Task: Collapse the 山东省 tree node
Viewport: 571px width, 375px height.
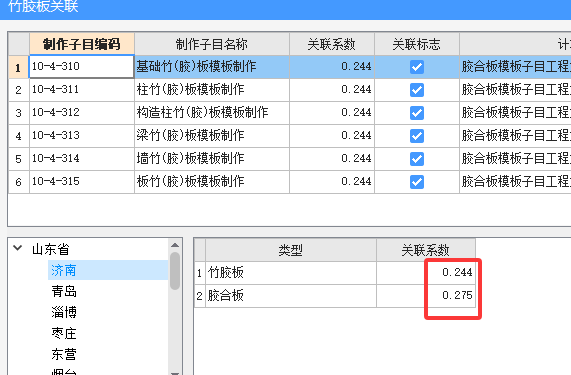Action: pyautogui.click(x=17, y=248)
